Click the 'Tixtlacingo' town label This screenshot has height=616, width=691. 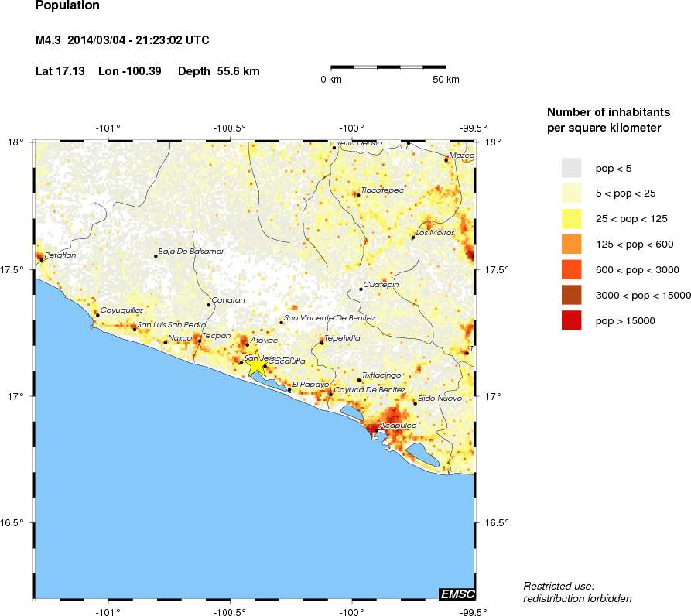pyautogui.click(x=381, y=375)
